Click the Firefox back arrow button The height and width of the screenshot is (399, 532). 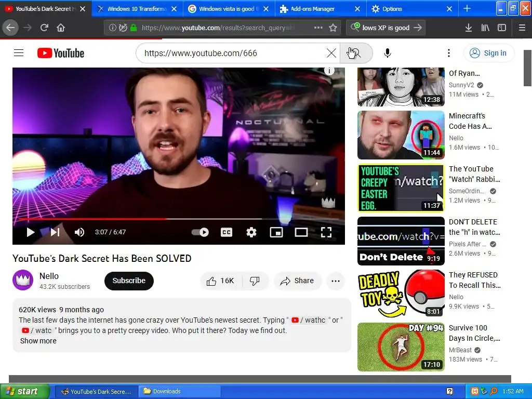point(10,28)
